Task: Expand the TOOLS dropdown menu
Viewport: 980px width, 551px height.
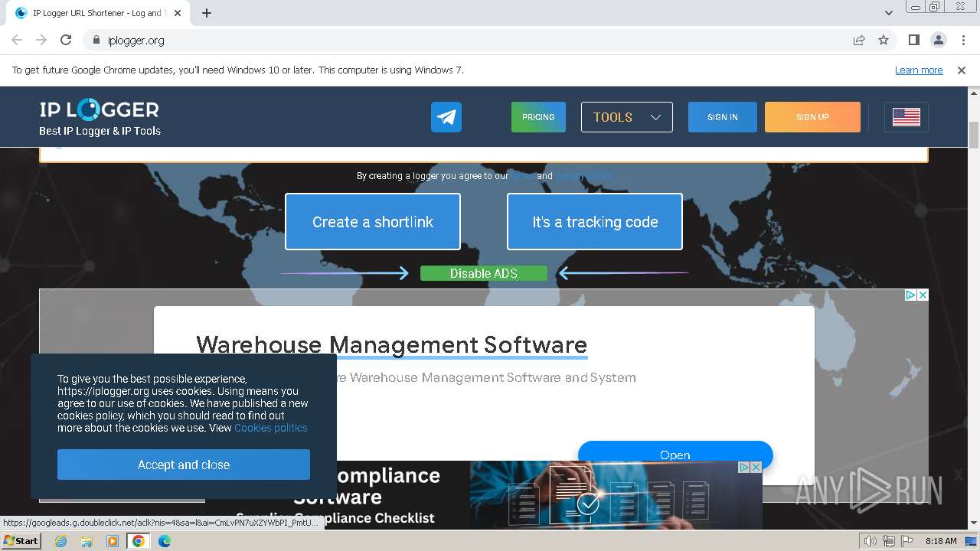Action: click(x=627, y=117)
